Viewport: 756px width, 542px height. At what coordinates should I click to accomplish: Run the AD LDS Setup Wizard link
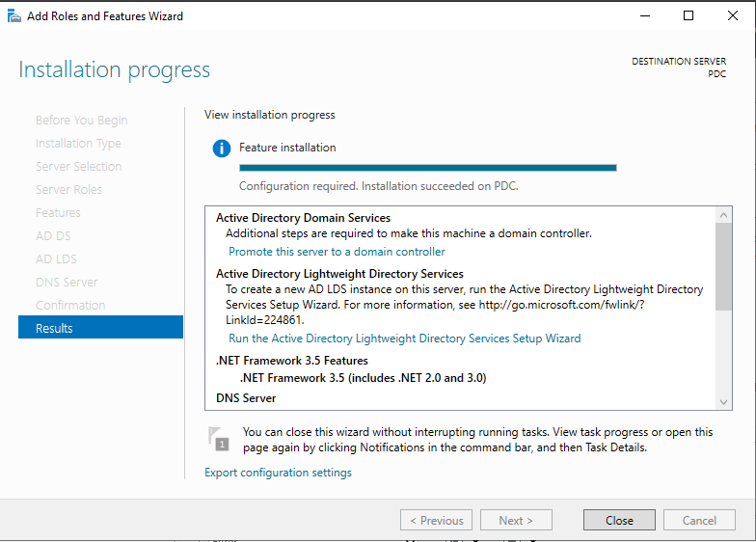(404, 339)
